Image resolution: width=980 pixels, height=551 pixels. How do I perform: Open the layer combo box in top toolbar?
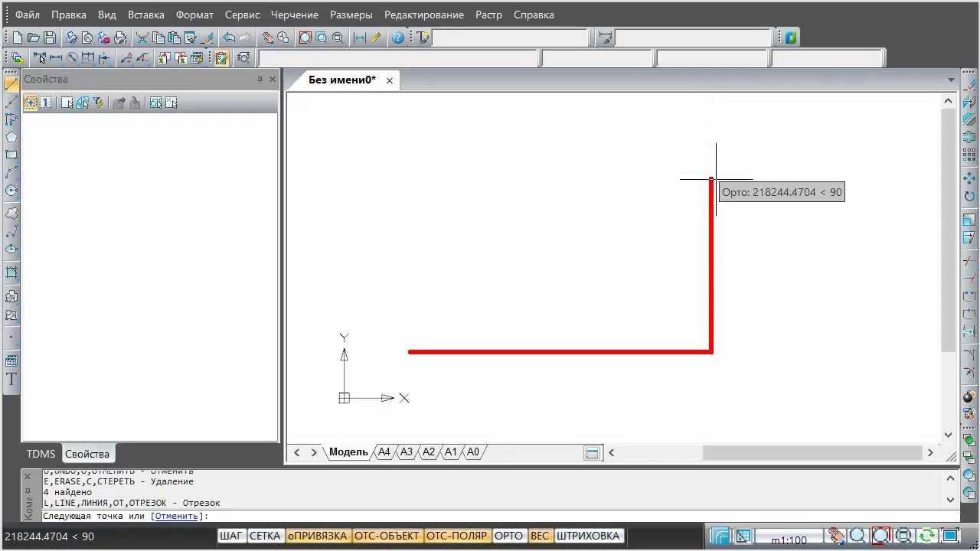point(511,37)
